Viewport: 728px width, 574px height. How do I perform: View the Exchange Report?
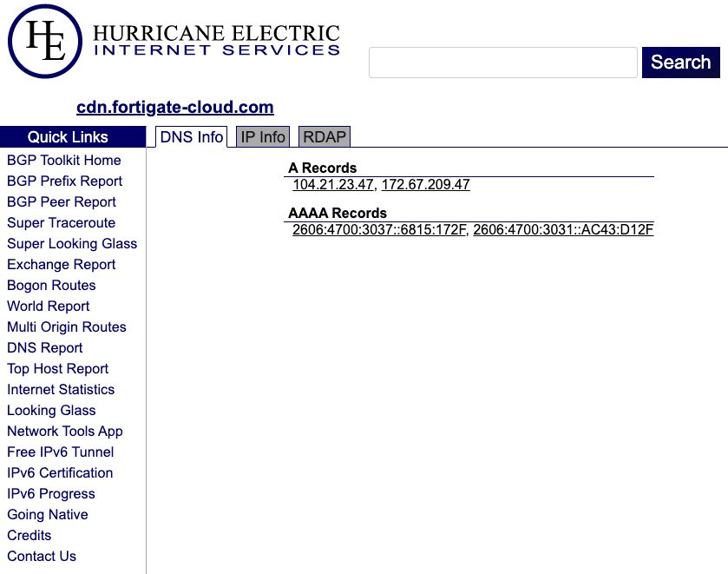62,265
